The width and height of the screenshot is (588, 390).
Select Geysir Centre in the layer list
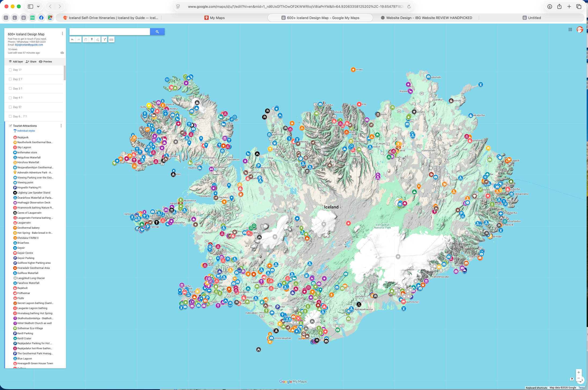25,253
